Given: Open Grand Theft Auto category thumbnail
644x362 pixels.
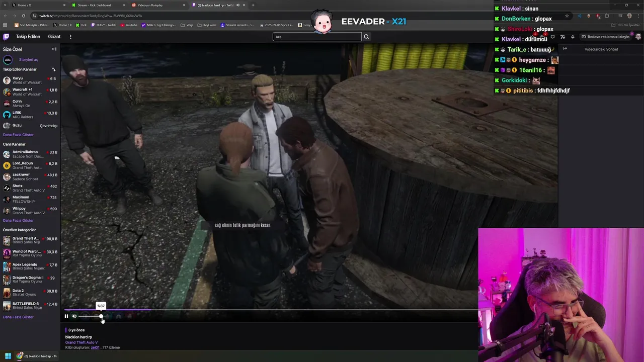Looking at the screenshot, I should click(7, 240).
